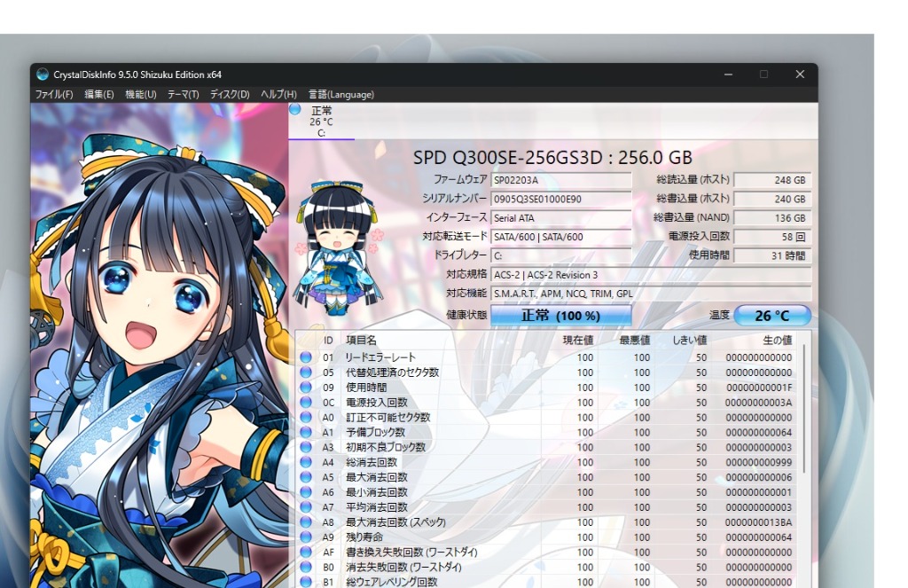This screenshot has width=908, height=588.
Task: Click the standard field ACS-2 | ACS-2 Revision 3
Action: click(x=651, y=275)
